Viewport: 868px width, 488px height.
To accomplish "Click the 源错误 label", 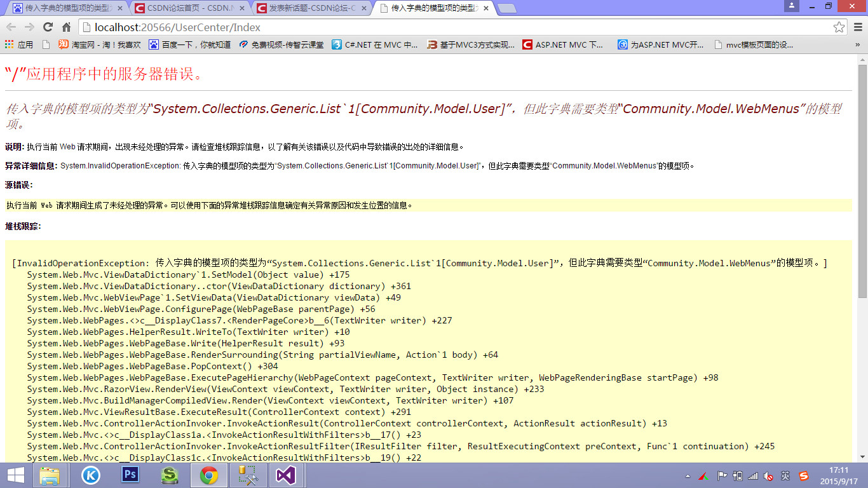I will (x=19, y=185).
